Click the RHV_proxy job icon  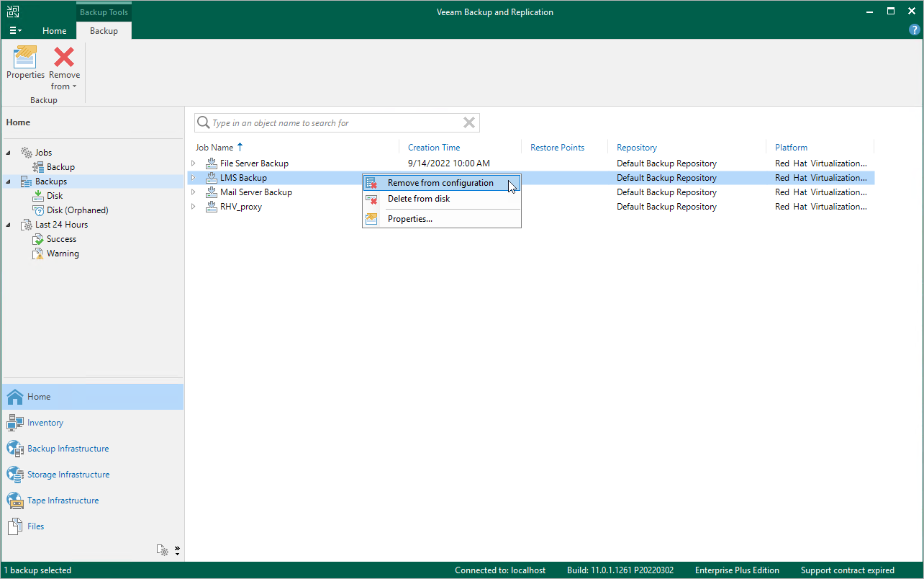(x=211, y=207)
